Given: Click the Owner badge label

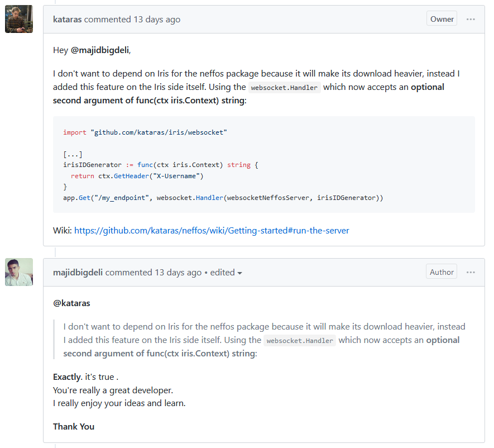Looking at the screenshot, I should pyautogui.click(x=442, y=19).
